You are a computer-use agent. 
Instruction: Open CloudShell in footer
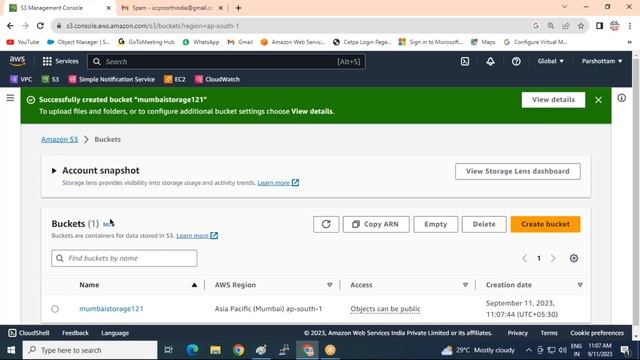pos(29,333)
